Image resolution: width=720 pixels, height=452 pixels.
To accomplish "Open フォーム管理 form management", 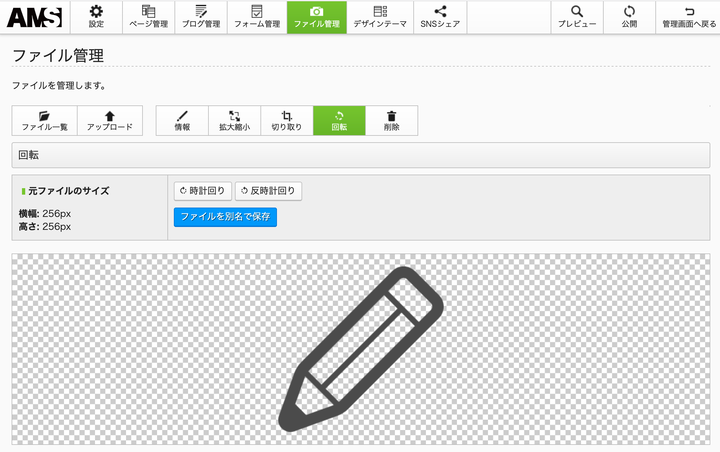I will (257, 17).
